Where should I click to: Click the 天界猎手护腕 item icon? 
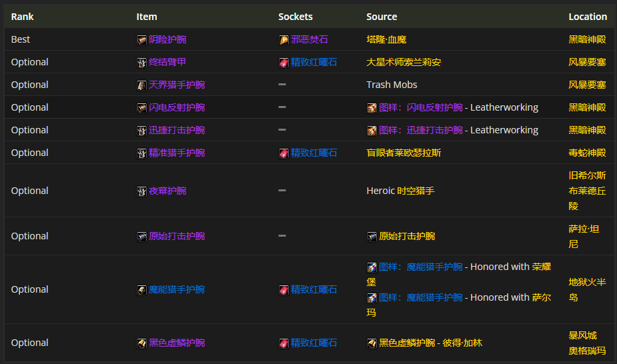point(141,85)
